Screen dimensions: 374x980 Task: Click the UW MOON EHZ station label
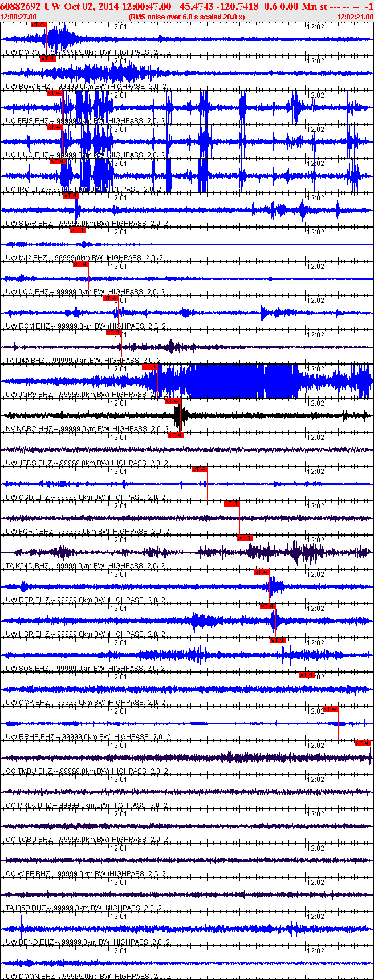pos(30,977)
